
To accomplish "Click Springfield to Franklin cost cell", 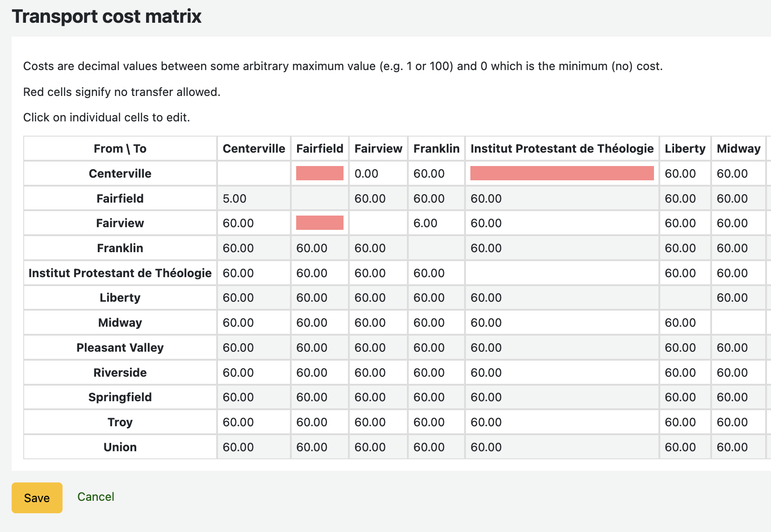I will pos(436,397).
